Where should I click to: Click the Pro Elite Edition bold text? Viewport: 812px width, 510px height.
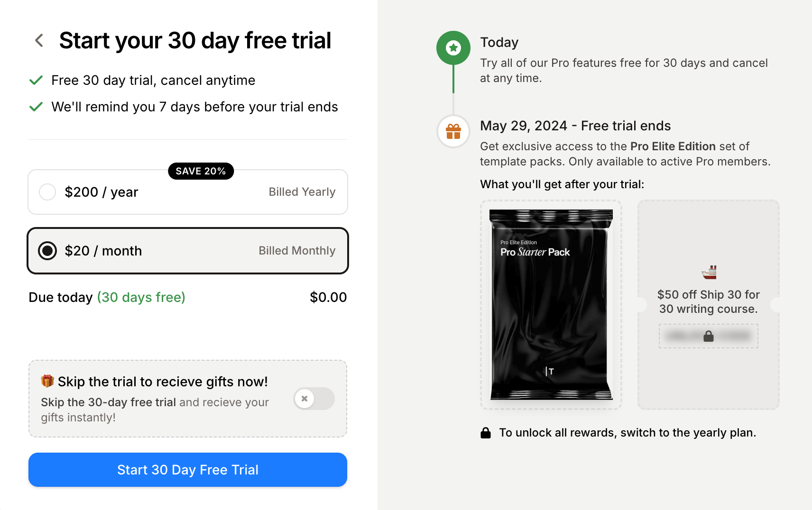[x=673, y=146]
